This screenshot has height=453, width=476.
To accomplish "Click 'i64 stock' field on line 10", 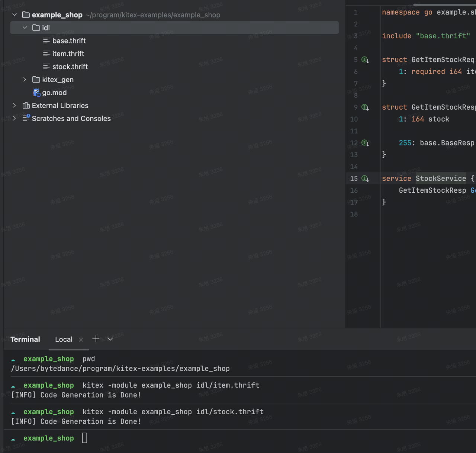I will tap(430, 119).
